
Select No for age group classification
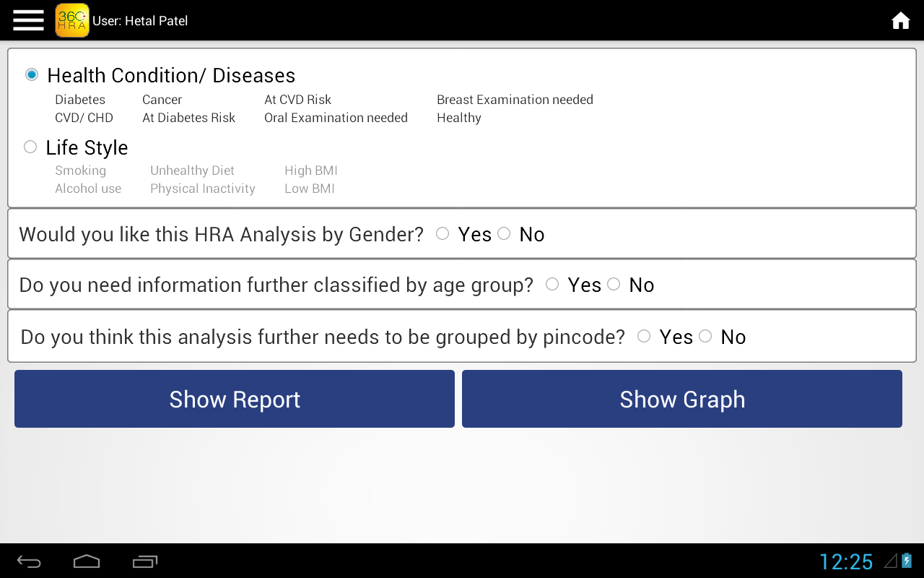point(614,285)
